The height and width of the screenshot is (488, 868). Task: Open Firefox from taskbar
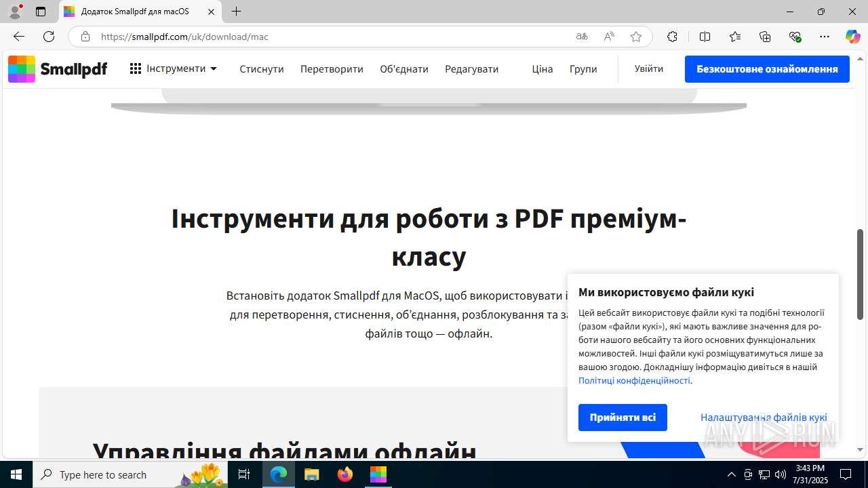(345, 474)
